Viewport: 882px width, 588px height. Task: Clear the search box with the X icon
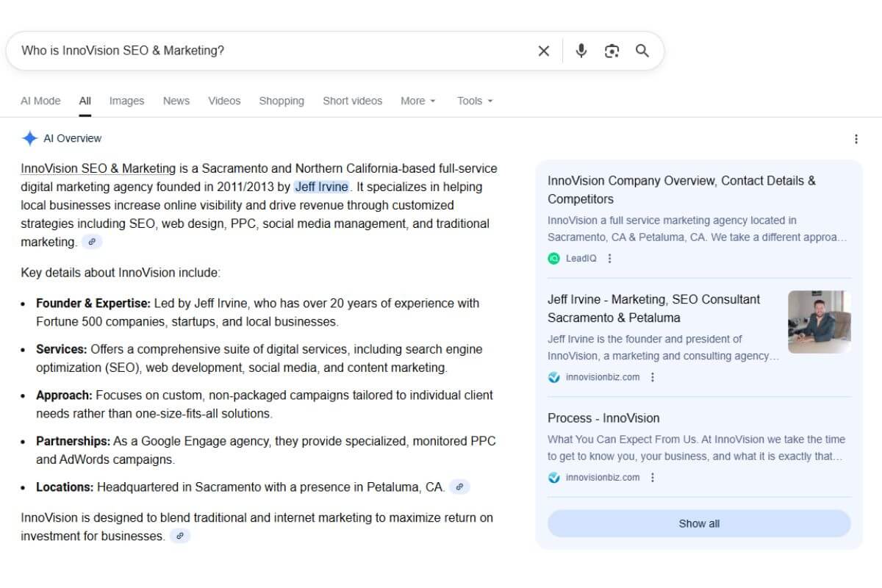pyautogui.click(x=544, y=51)
